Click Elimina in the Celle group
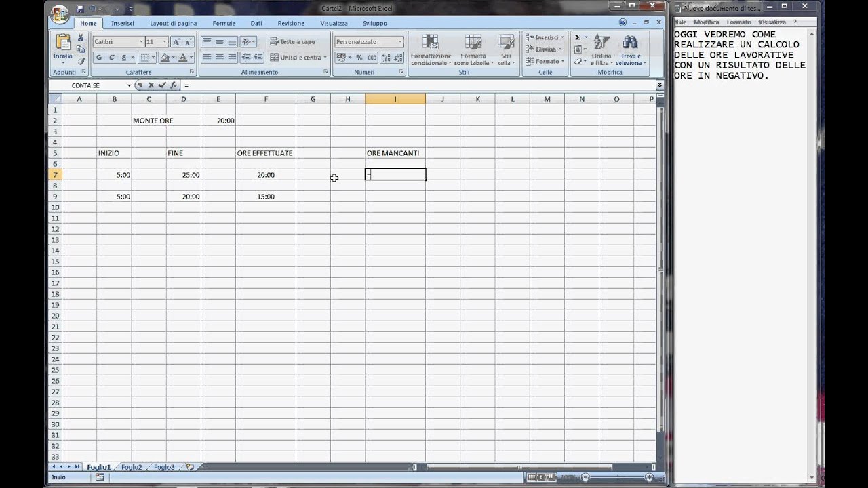This screenshot has width=868, height=488. coord(544,49)
